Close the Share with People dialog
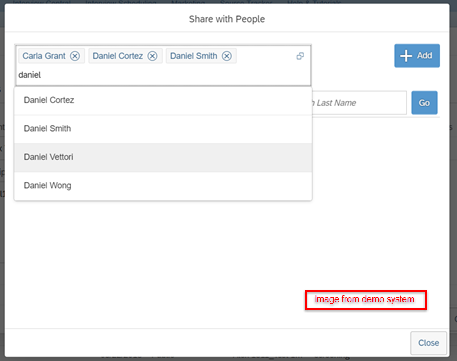Image resolution: width=457 pixels, height=361 pixels. 428,343
